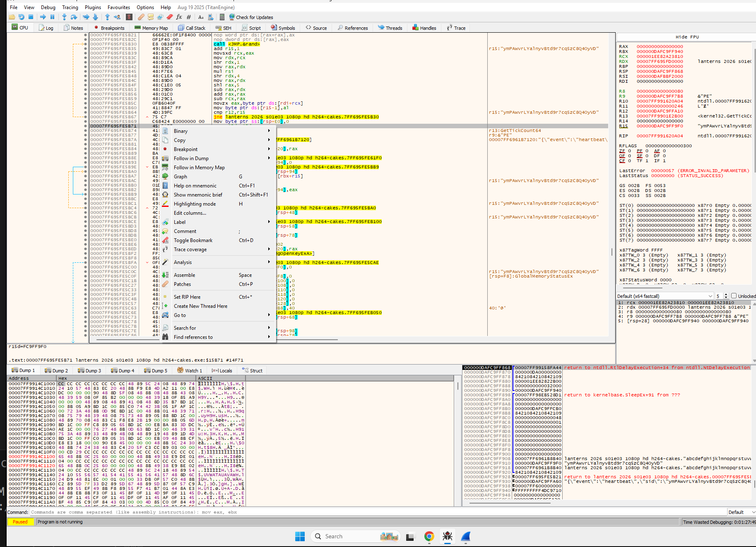Select the SF flag in registers
756x547 pixels.
coord(639,156)
